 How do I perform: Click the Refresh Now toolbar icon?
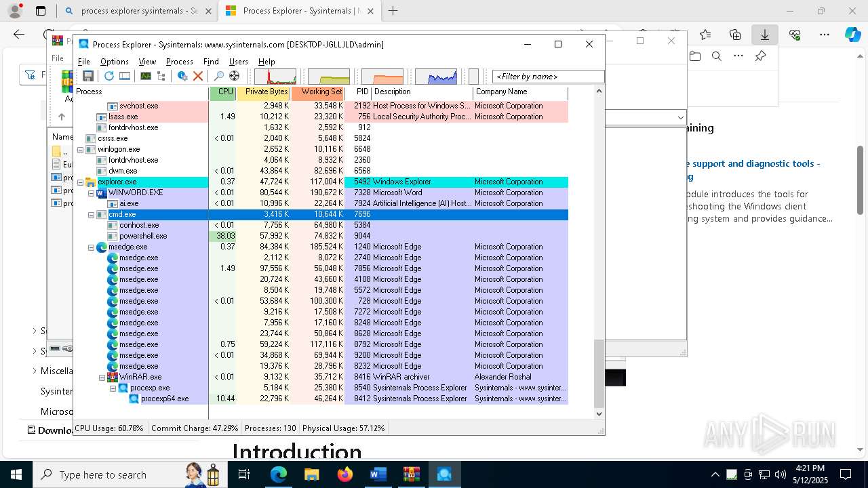click(108, 76)
